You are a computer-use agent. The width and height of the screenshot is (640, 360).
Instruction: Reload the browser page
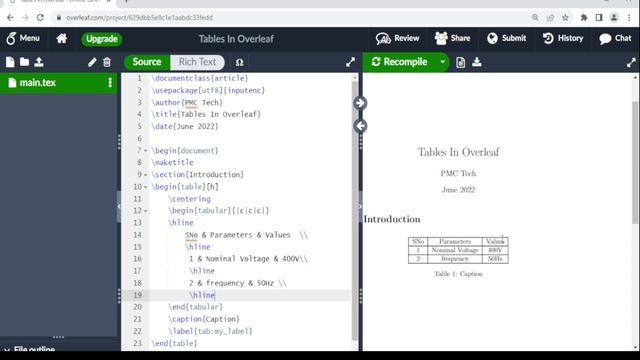click(40, 18)
